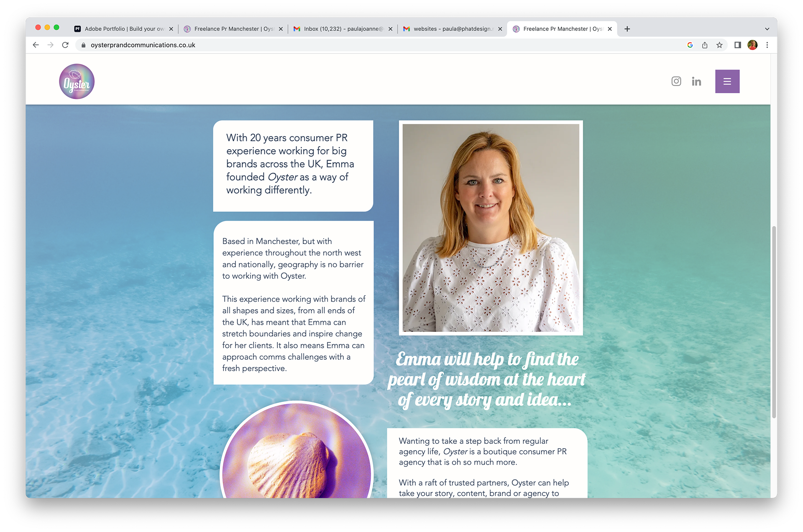This screenshot has width=803, height=532.
Task: Bookmark this page with the star icon
Action: 719,45
